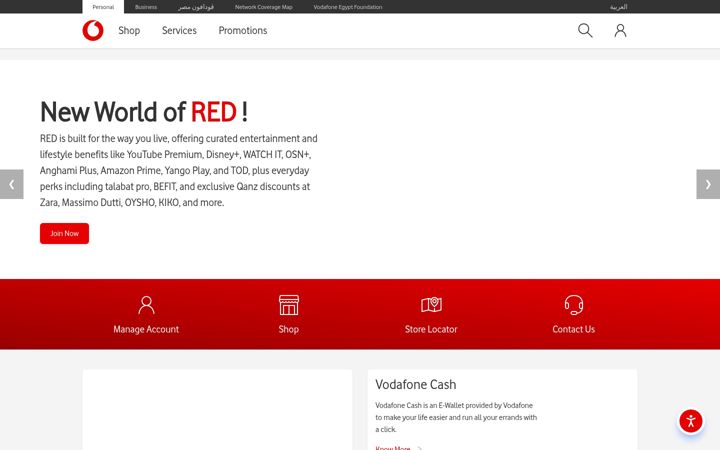Click the Shop storefront icon in red banner

click(x=288, y=305)
